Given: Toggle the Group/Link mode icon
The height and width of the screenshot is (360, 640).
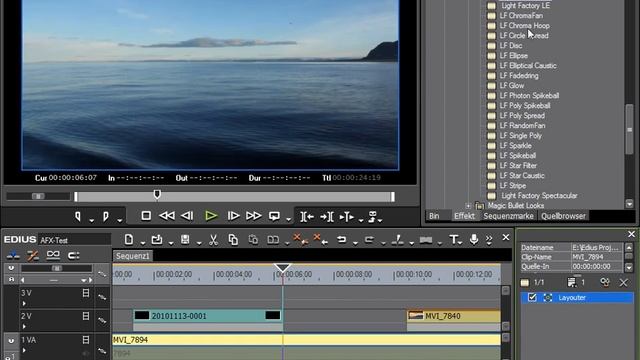Looking at the screenshot, I should (53, 256).
